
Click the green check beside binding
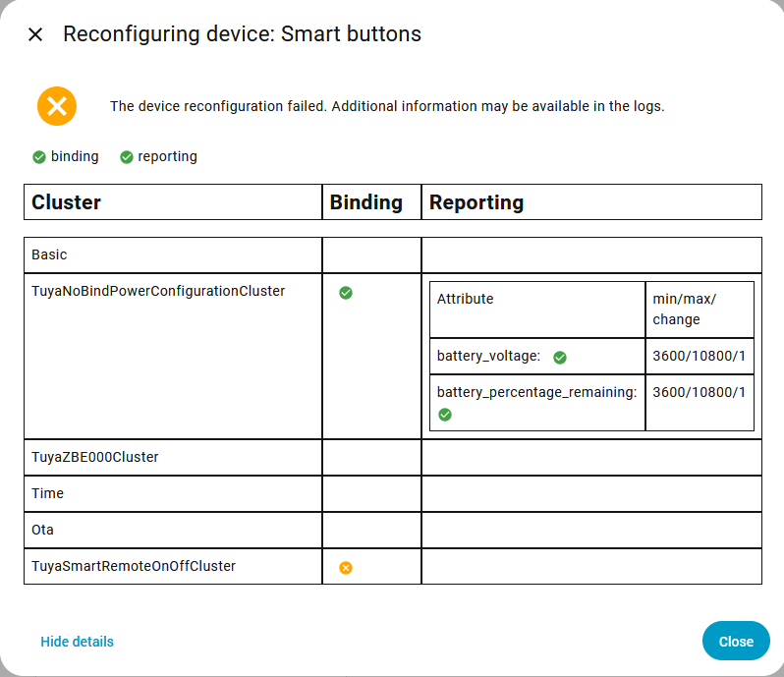point(39,157)
